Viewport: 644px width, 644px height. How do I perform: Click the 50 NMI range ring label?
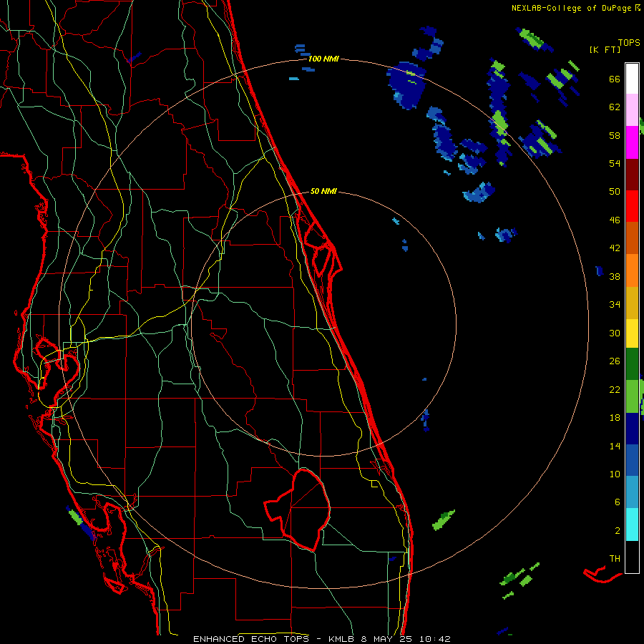[323, 191]
